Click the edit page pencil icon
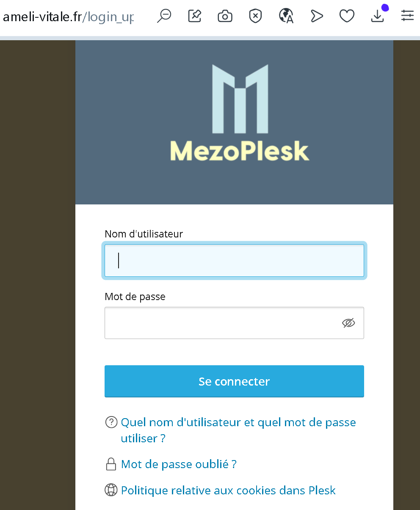This screenshot has height=510, width=420. click(194, 16)
